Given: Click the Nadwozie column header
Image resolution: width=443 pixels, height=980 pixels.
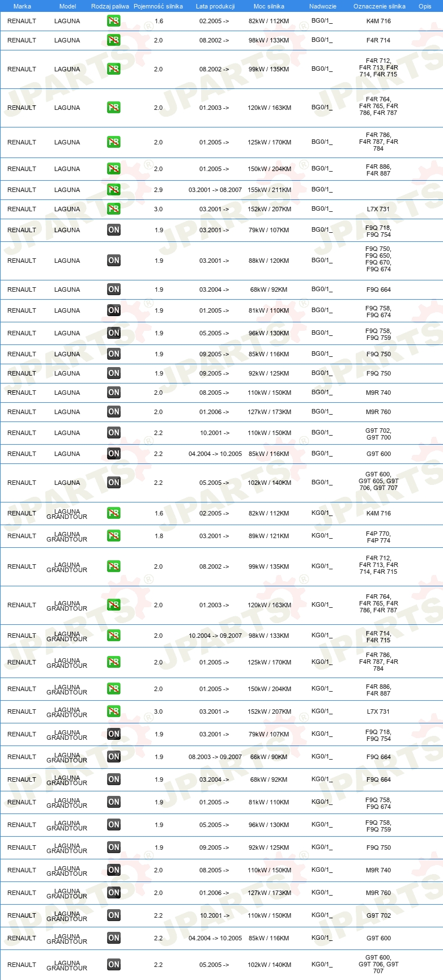Looking at the screenshot, I should 323,6.
